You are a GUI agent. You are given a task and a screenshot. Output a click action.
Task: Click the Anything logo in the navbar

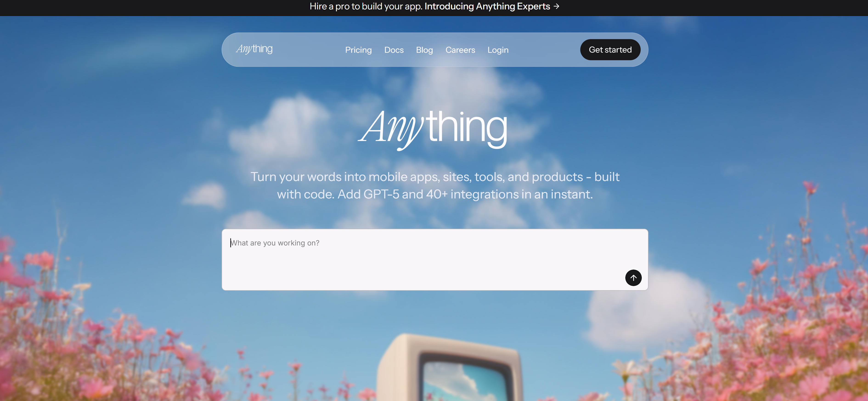(254, 49)
